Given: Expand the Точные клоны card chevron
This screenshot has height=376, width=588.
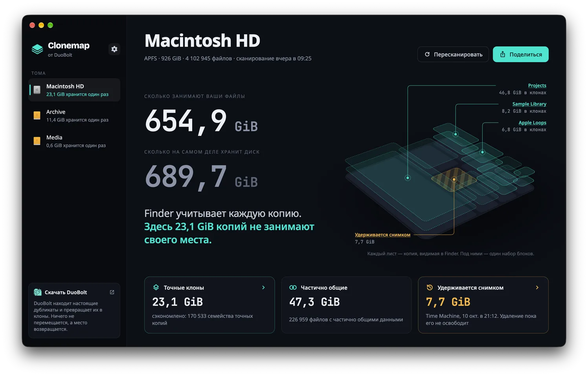Looking at the screenshot, I should click(x=263, y=288).
